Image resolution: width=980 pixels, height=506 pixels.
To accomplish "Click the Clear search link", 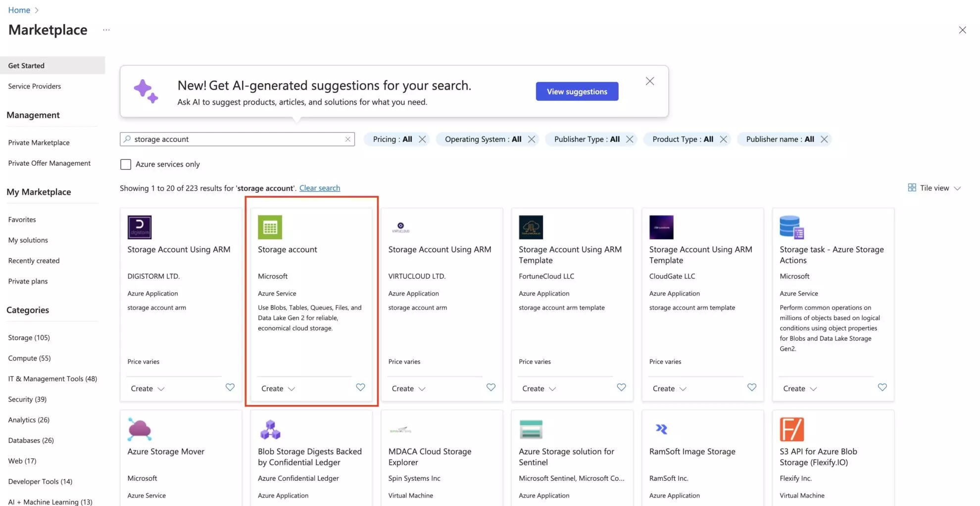I will coord(319,188).
